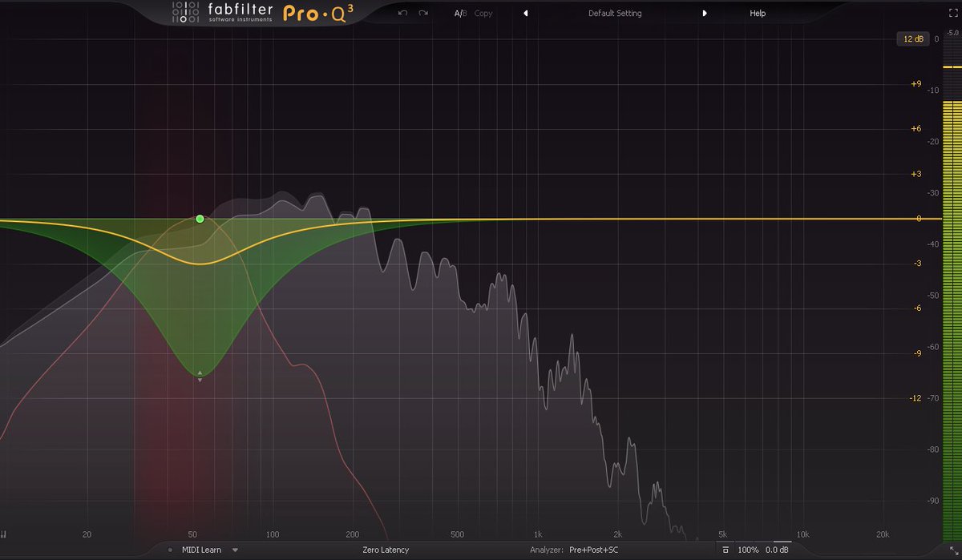
Task: Click the 100 frequency label
Action: point(273,534)
